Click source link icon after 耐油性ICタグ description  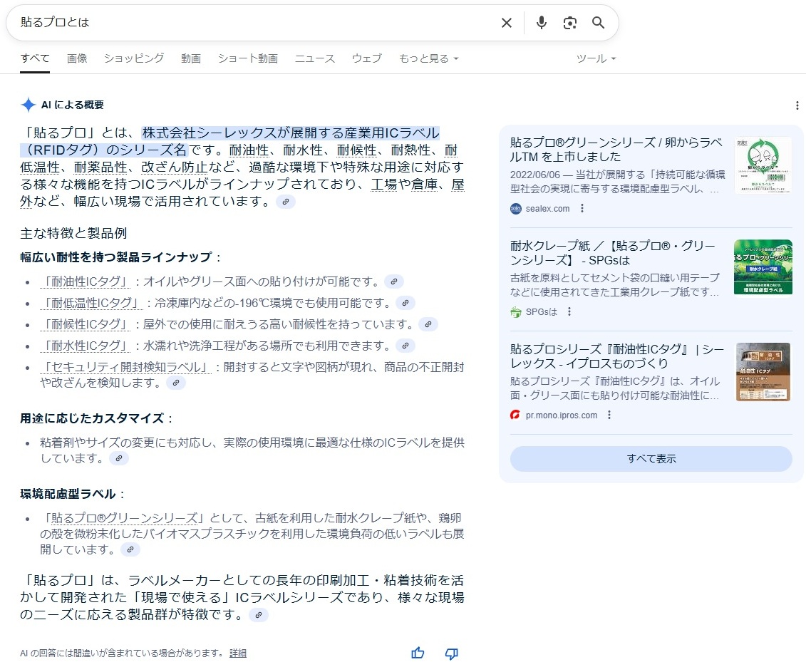click(394, 281)
